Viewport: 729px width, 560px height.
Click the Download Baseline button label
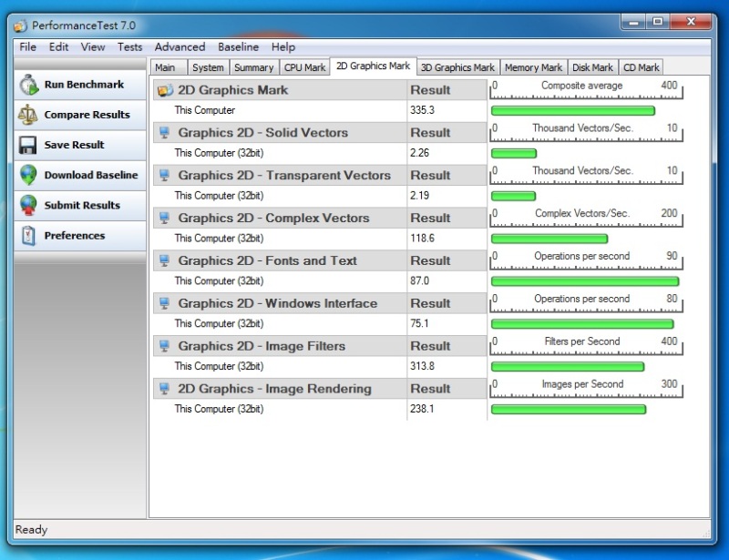(x=91, y=175)
